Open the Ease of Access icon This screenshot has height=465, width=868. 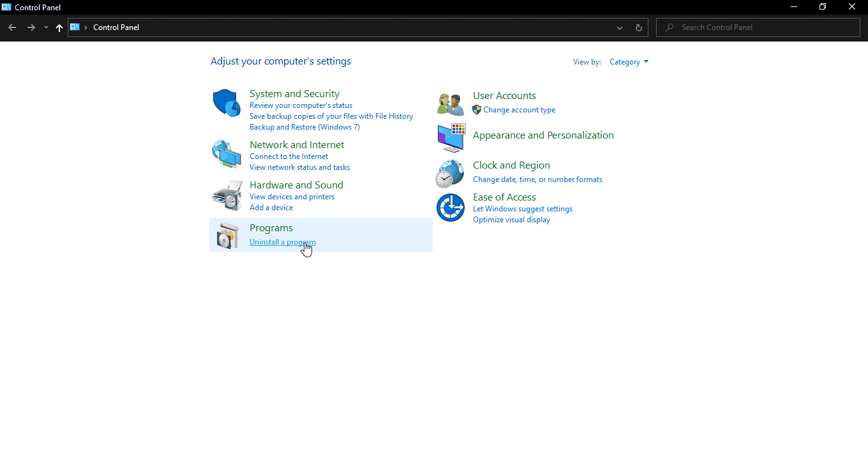450,208
